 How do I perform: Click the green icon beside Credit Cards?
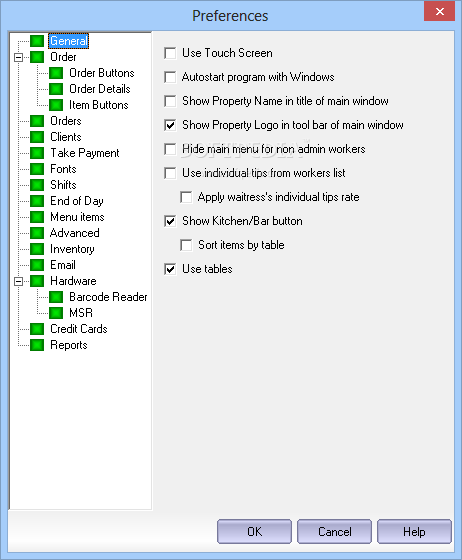(x=37, y=329)
